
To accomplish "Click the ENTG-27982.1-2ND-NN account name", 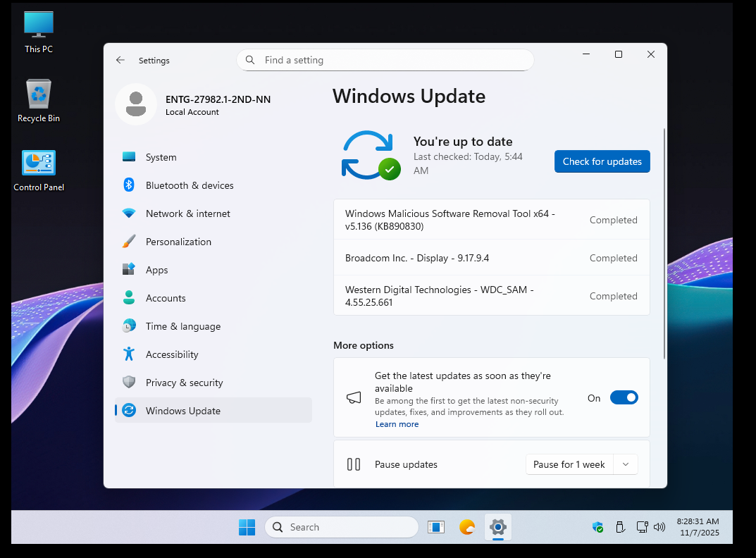I will [x=218, y=99].
